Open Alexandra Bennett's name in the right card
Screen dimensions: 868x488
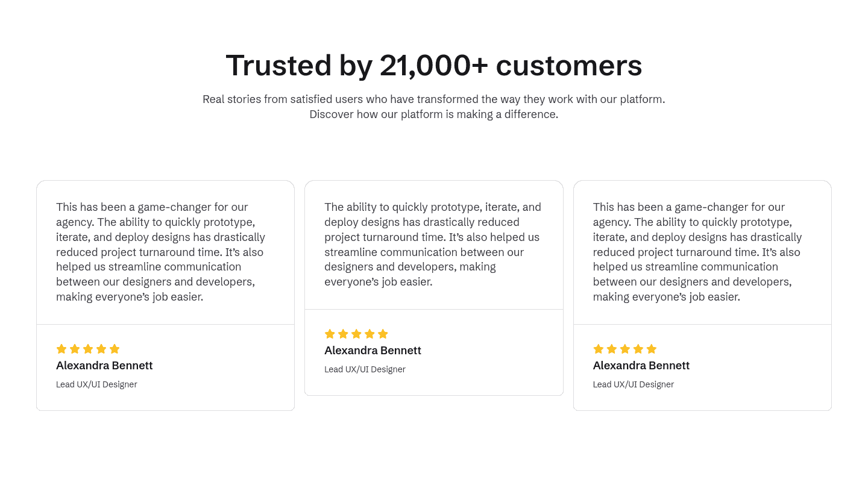tap(641, 366)
